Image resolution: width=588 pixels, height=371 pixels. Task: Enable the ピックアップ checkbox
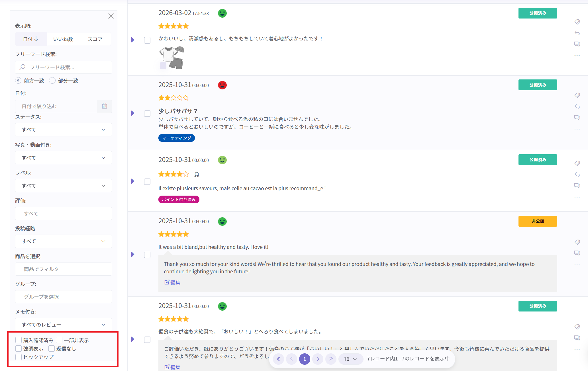19,357
